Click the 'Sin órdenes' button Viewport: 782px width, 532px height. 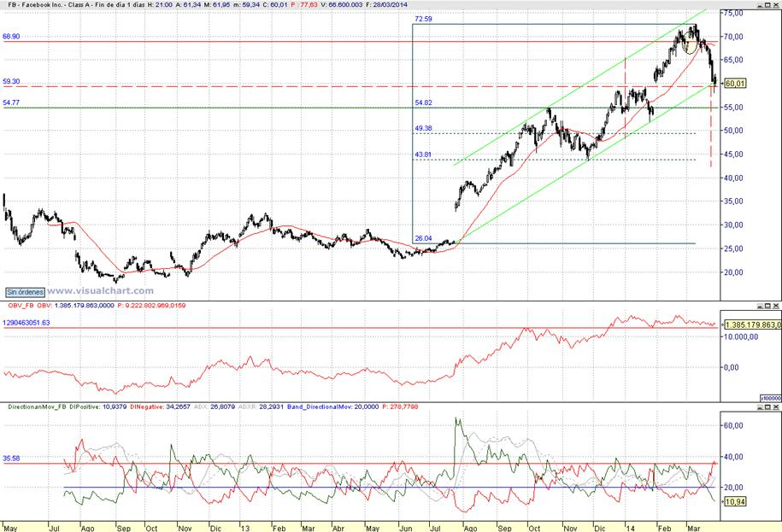(x=25, y=292)
